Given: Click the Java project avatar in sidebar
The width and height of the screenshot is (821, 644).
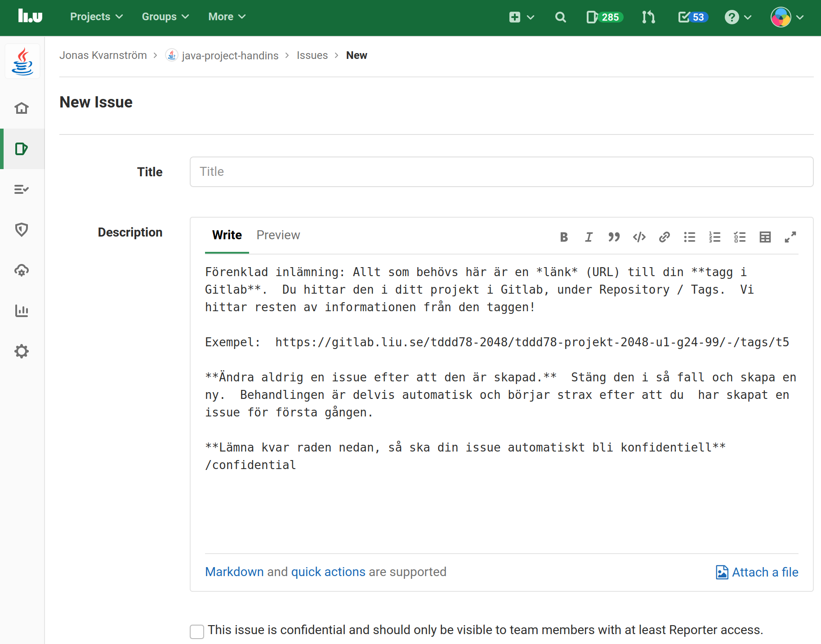Looking at the screenshot, I should click(x=22, y=62).
